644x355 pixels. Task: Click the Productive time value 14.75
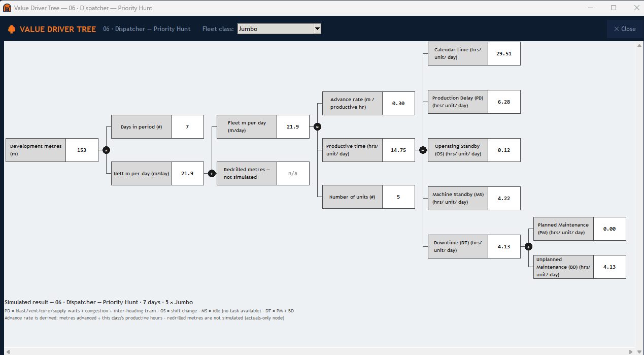[x=398, y=150]
